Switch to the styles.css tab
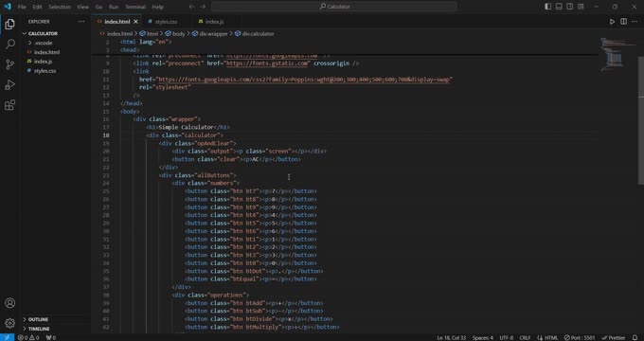This screenshot has width=644, height=341. click(166, 22)
